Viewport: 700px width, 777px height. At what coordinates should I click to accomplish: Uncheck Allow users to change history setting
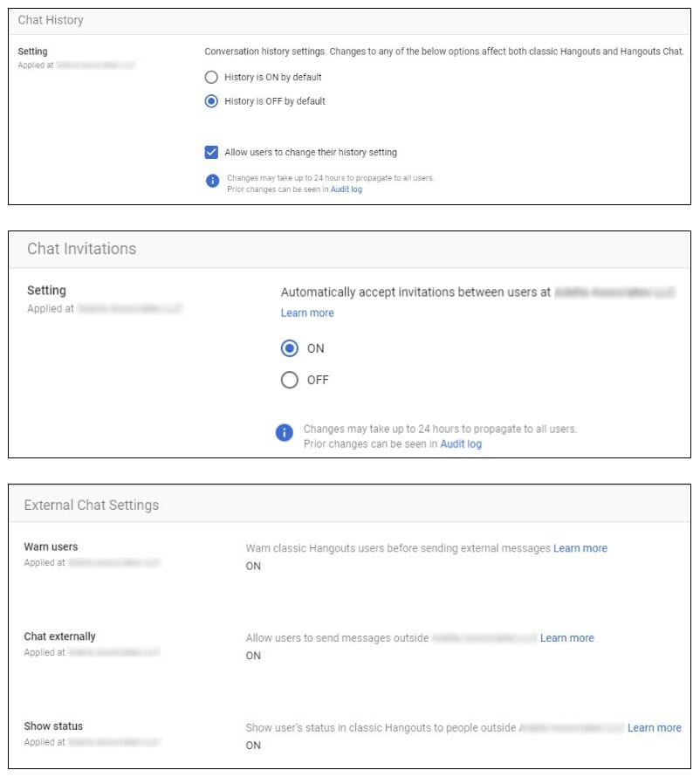coord(211,152)
